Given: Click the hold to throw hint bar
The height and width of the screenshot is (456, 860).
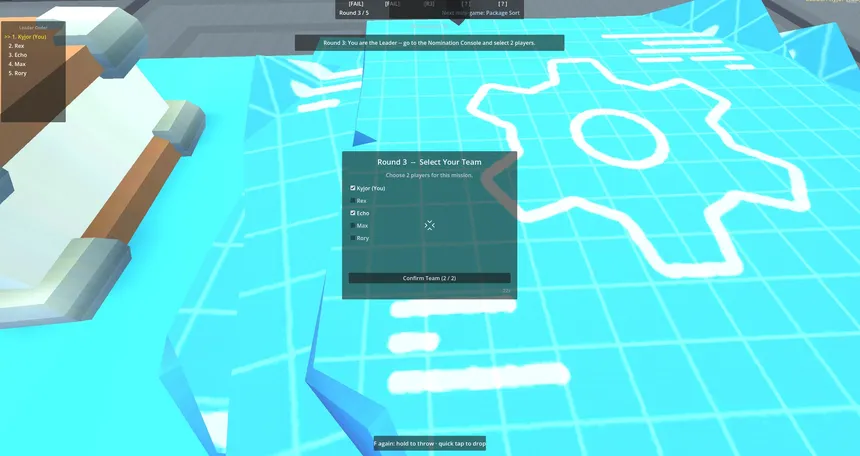Looking at the screenshot, I should point(429,443).
